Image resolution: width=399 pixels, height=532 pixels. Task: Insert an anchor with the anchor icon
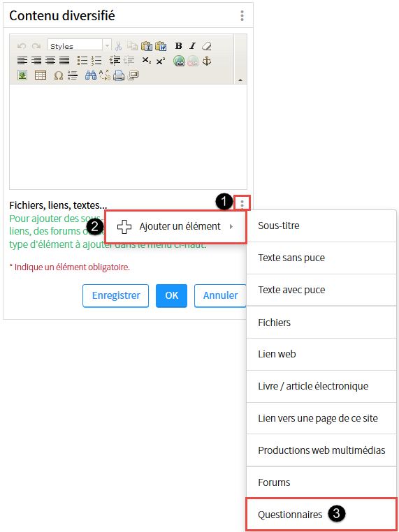click(x=207, y=61)
